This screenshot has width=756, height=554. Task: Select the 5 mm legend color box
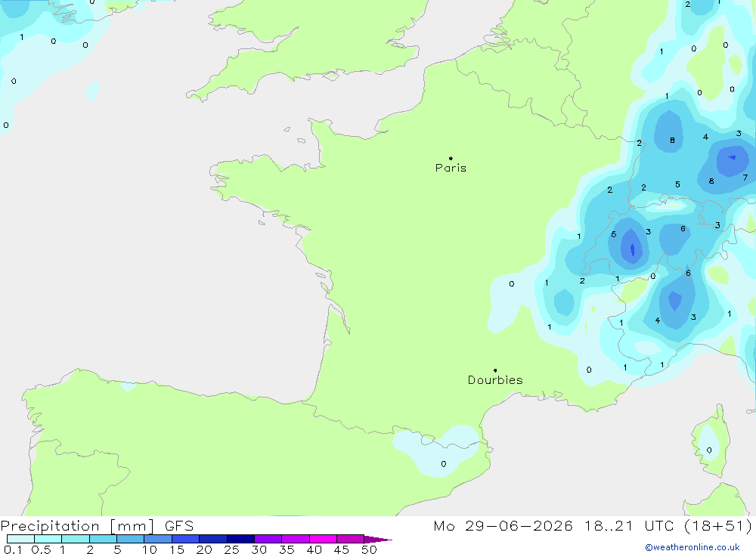[131, 539]
